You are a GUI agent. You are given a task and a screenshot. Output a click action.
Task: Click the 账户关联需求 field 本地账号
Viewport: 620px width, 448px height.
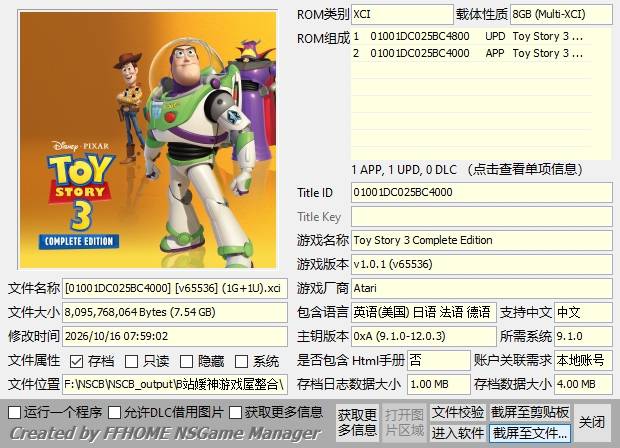tap(583, 360)
